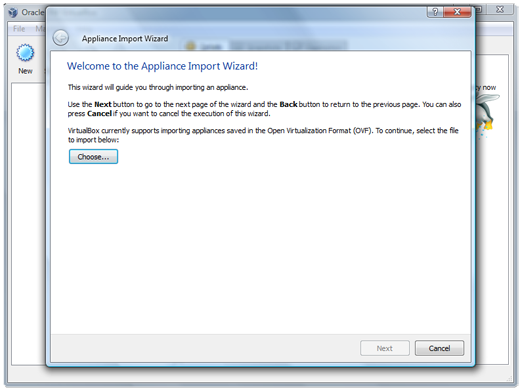Image resolution: width=520 pixels, height=391 pixels.
Task: Click the Choose... button to select file
Action: pyautogui.click(x=93, y=157)
